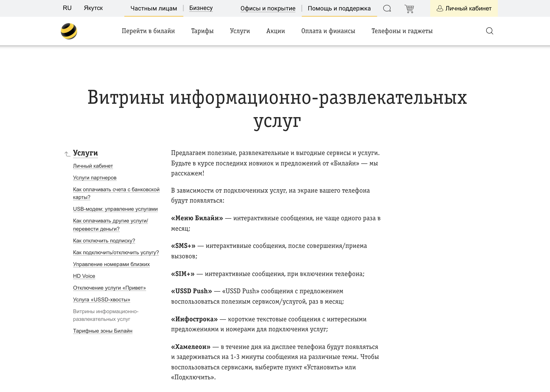This screenshot has width=550, height=392.
Task: Open the shopping cart icon
Action: (x=409, y=8)
